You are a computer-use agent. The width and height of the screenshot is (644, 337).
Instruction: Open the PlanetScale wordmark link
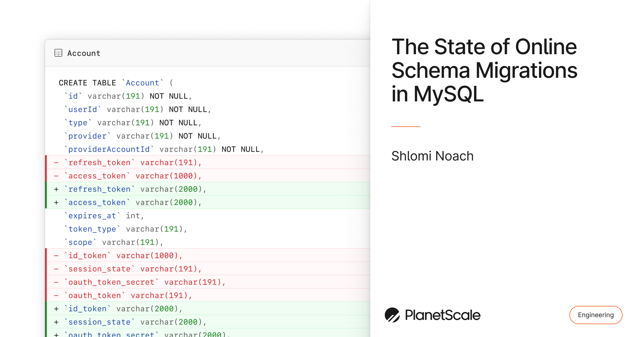442,315
